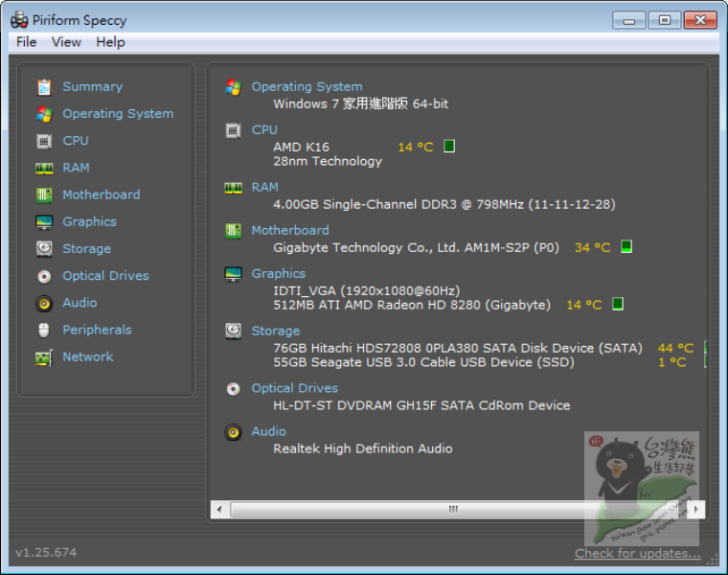728x575 pixels.
Task: Open the File menu
Action: coord(26,42)
